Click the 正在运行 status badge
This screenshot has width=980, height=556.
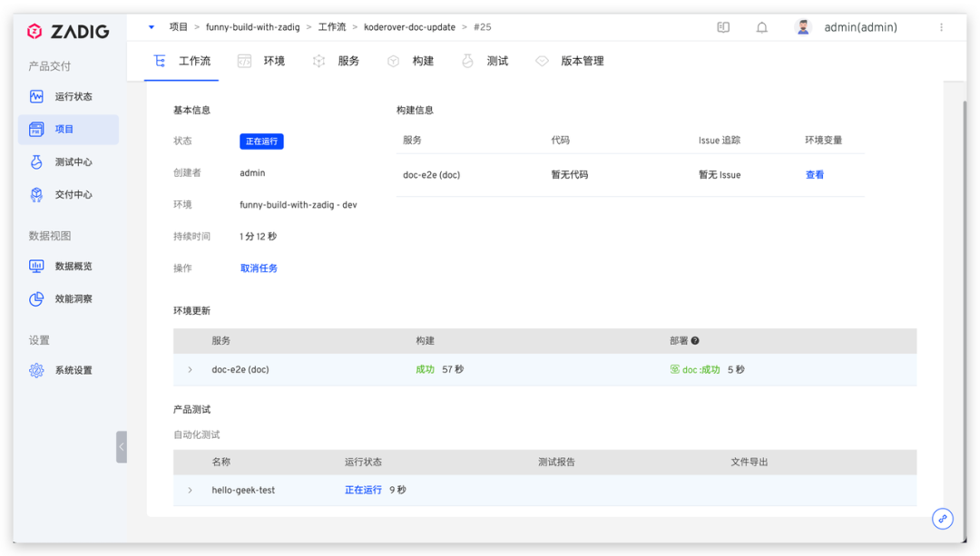tap(261, 141)
